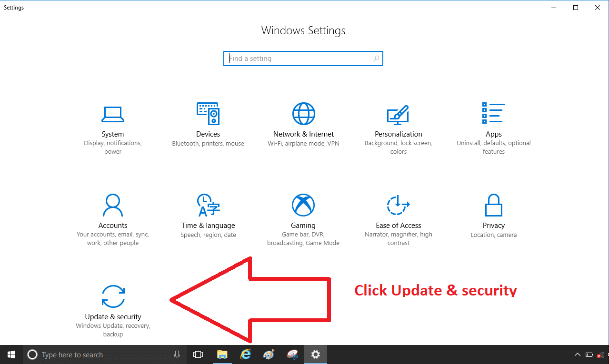The height and width of the screenshot is (364, 609).
Task: Open Paint from the taskbar
Action: 268,354
